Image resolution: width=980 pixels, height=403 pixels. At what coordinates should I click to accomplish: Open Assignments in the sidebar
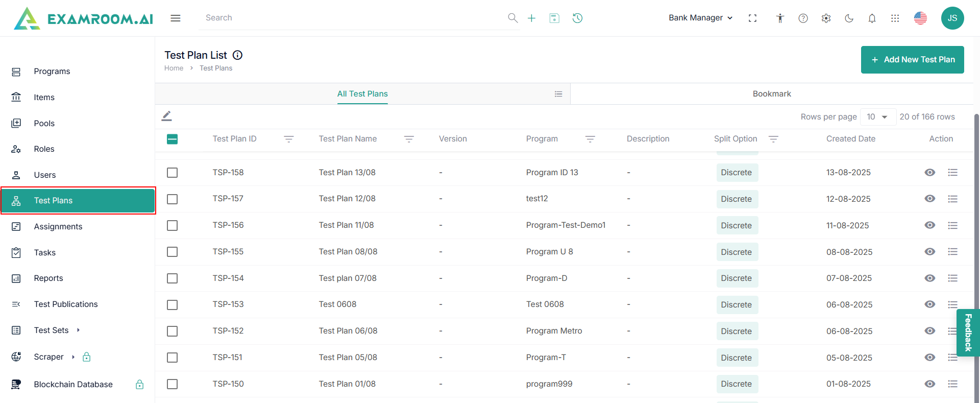click(58, 227)
